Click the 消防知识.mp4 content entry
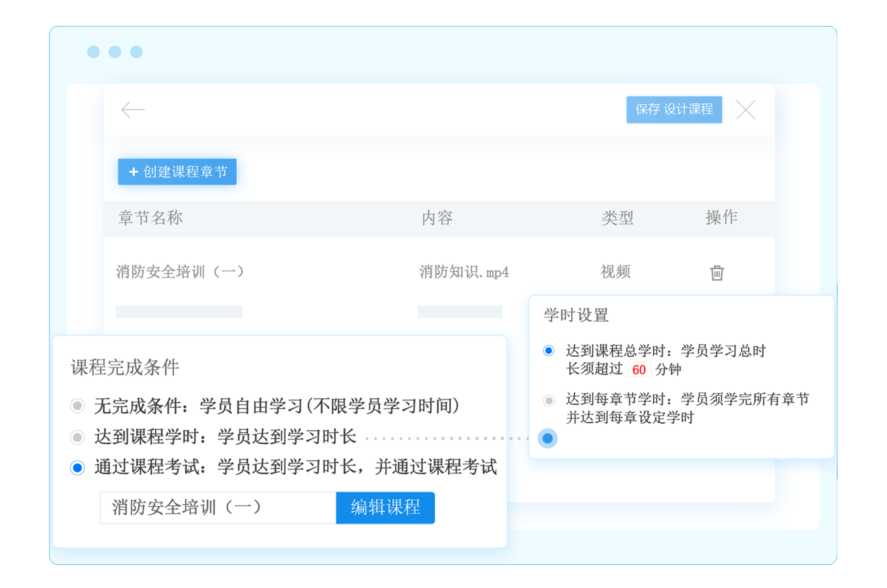 click(x=464, y=272)
